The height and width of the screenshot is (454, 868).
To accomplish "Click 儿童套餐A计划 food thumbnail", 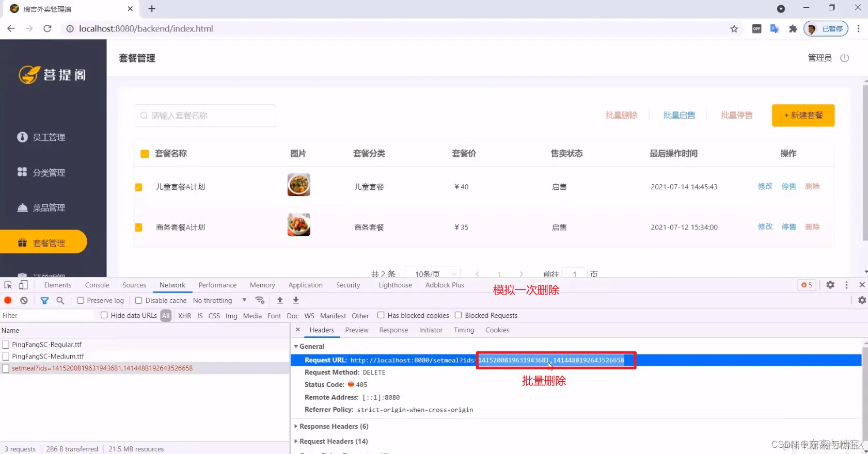I will tap(299, 185).
